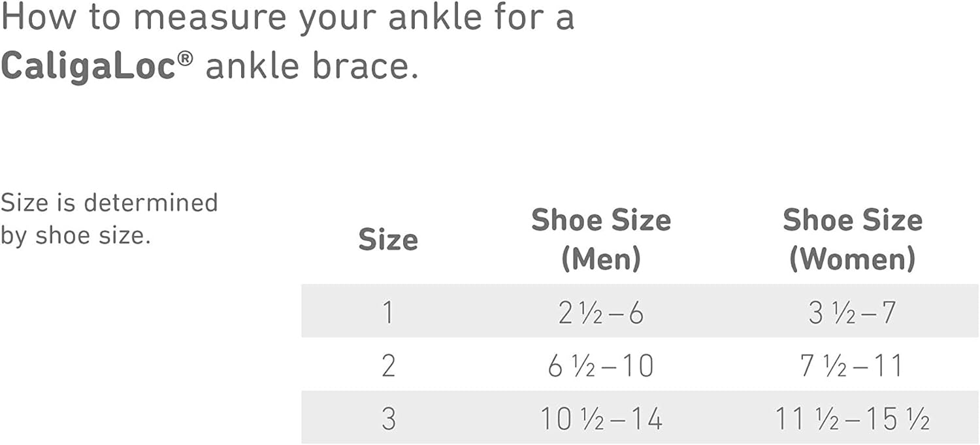980x445 pixels.
Task: Click women's shoe range 11½–15½ cell
Action: coord(852,418)
